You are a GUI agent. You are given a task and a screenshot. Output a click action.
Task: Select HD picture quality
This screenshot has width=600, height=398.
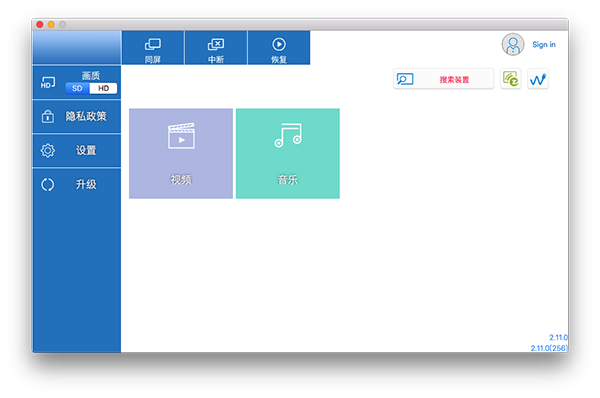(103, 88)
